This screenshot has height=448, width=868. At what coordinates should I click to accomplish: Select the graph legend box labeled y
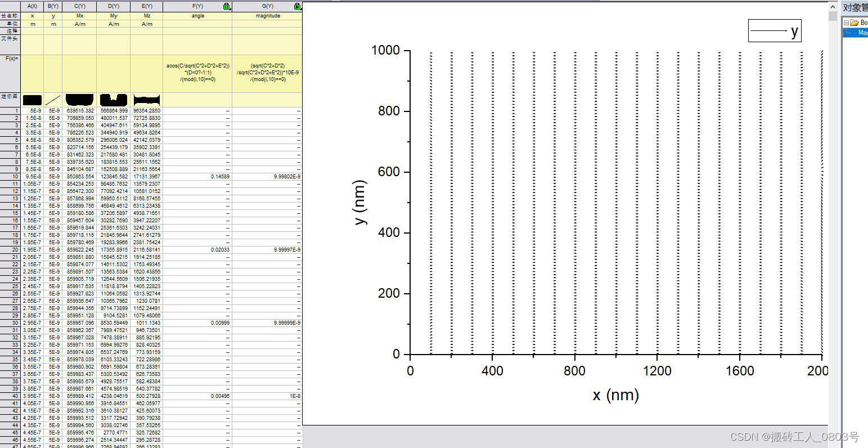(x=774, y=30)
